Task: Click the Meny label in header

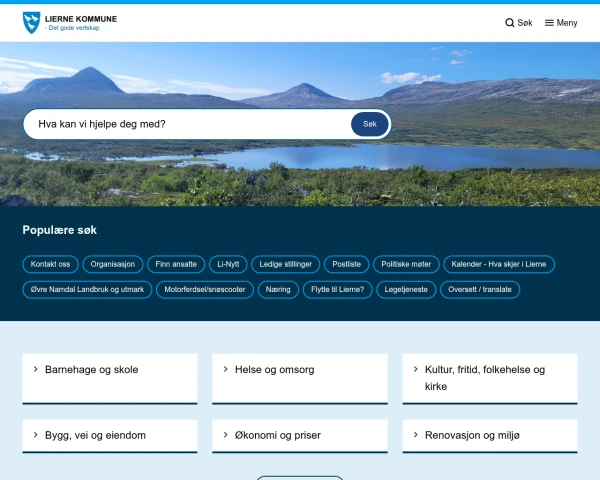Action: (567, 23)
